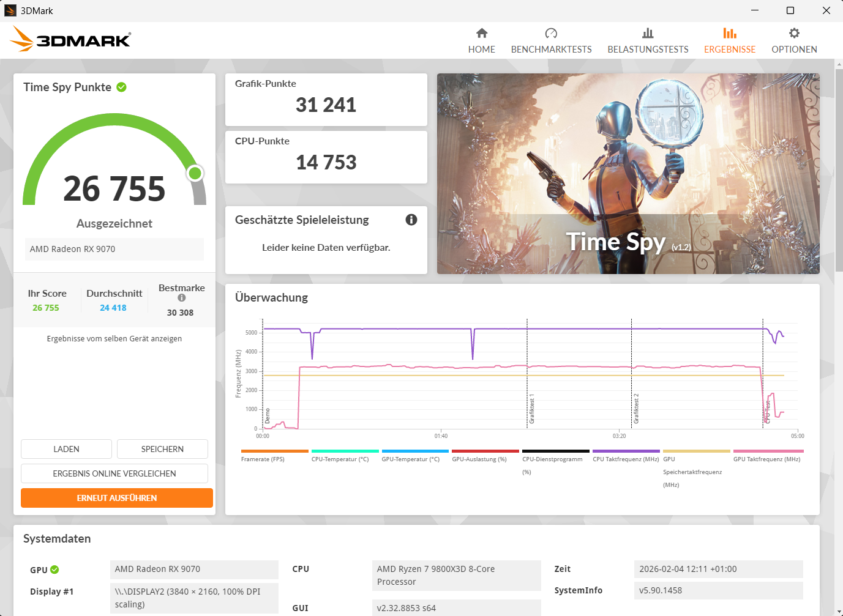843x616 pixels.
Task: Click the Überwachung section heading
Action: coord(271,298)
